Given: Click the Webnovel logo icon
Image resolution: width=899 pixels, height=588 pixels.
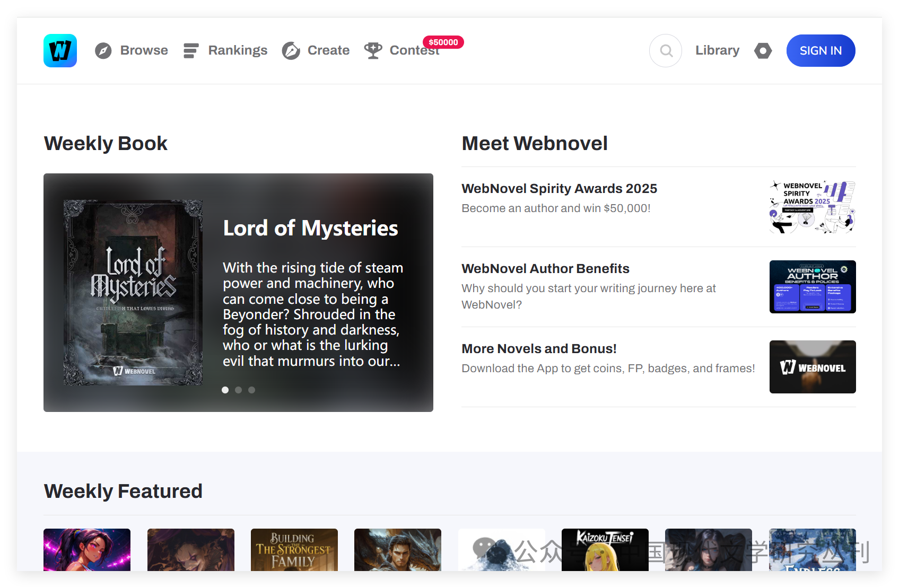Looking at the screenshot, I should coord(60,50).
